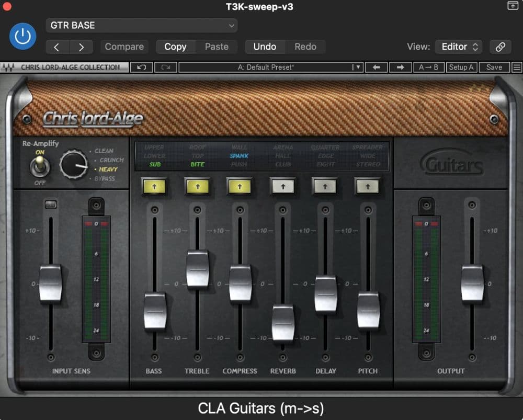Image resolution: width=523 pixels, height=420 pixels.
Task: Click the Waves logo in the toolbar
Action: click(x=8, y=67)
